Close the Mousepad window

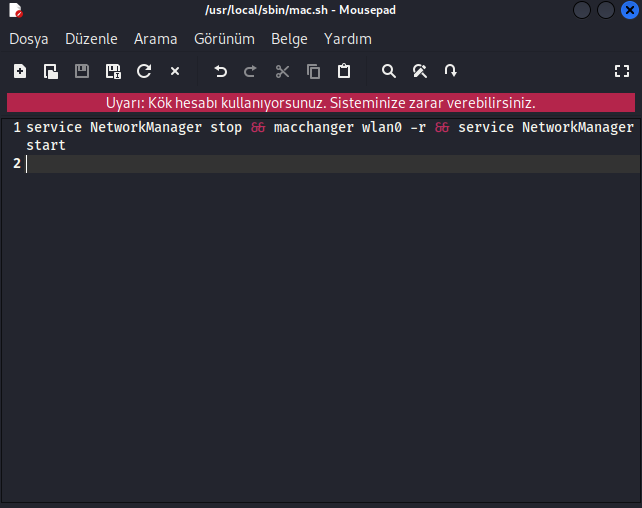pyautogui.click(x=630, y=10)
